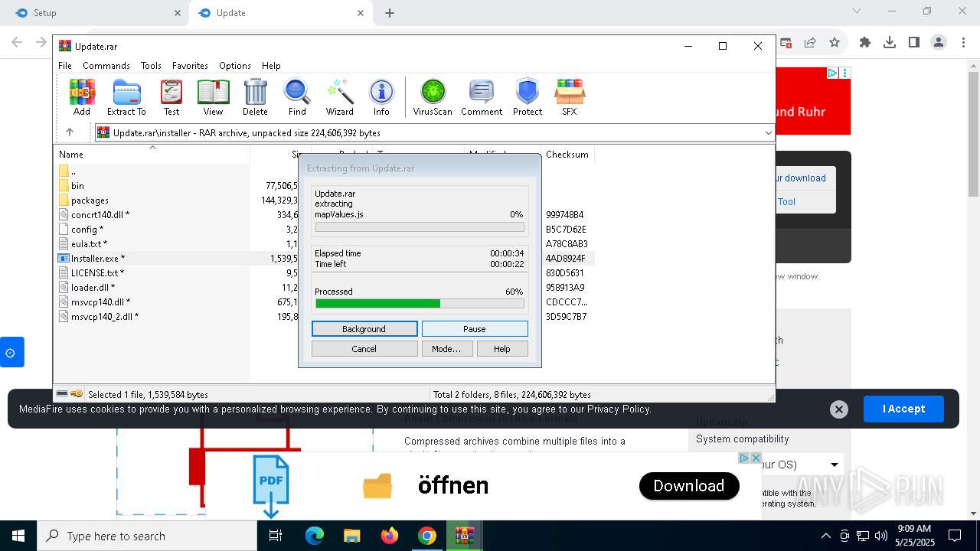
Task: Open the Commands menu
Action: [x=106, y=66]
